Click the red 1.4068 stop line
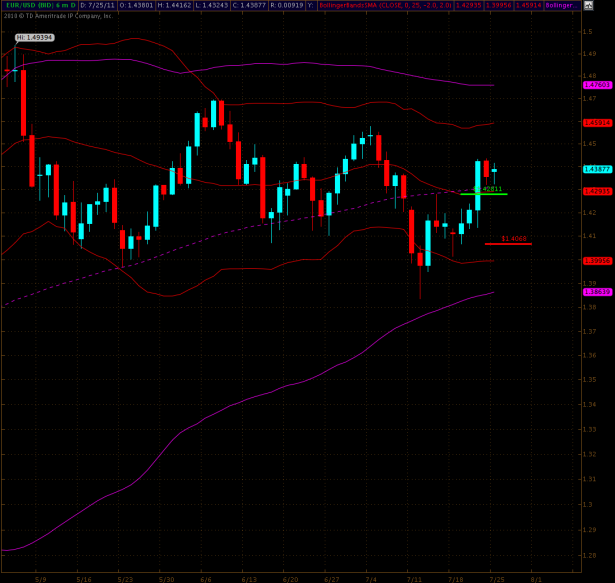The image size is (615, 583). pos(508,243)
